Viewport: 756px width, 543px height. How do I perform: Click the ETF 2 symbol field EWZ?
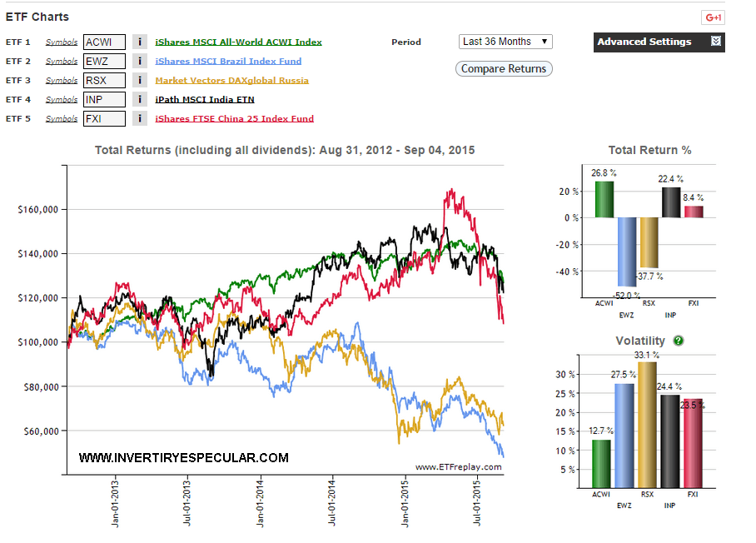(x=104, y=61)
